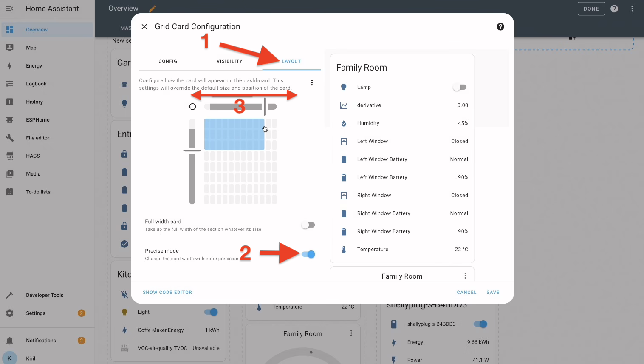Click Show Code Editor
This screenshot has height=364, width=644.
pyautogui.click(x=167, y=293)
